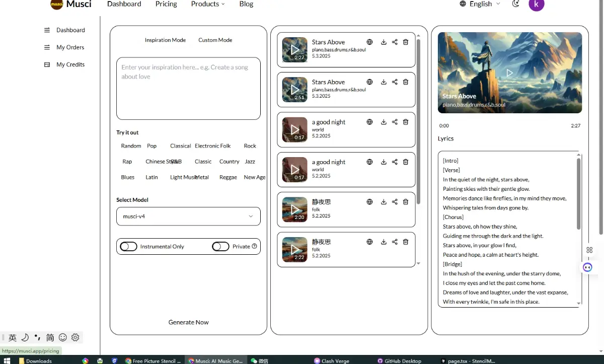Switch to Custom Mode tab
The width and height of the screenshot is (604, 364).
(215, 40)
